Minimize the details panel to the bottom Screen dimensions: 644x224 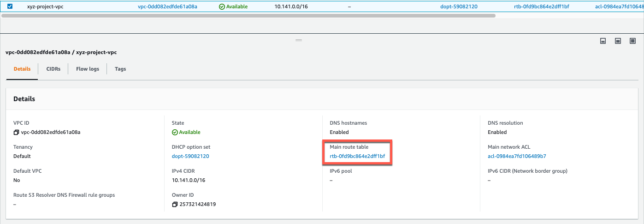click(x=603, y=41)
